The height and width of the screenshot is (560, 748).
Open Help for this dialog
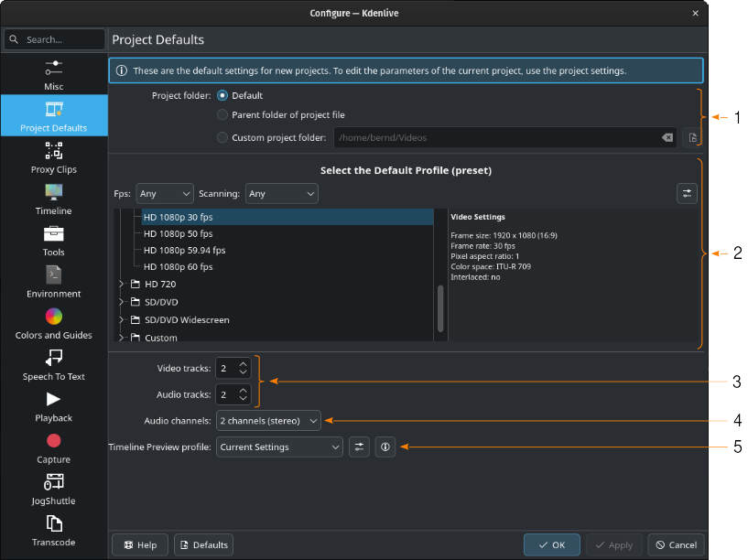[x=140, y=544]
